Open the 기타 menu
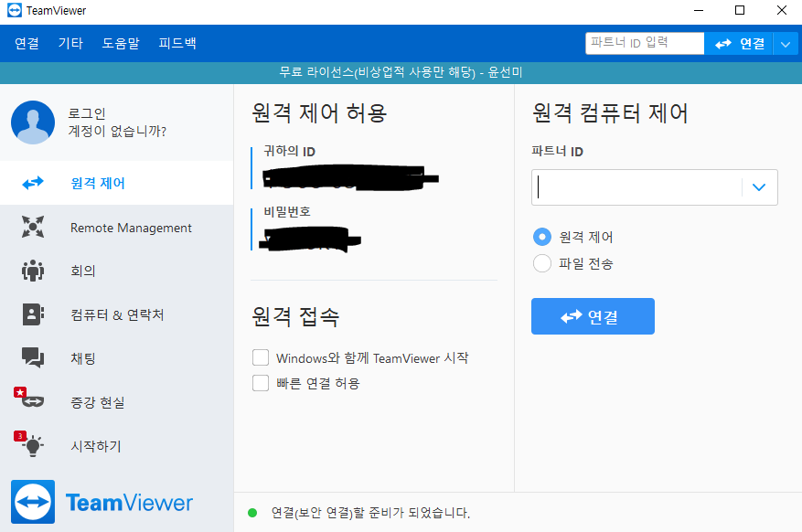The width and height of the screenshot is (802, 532). tap(70, 44)
